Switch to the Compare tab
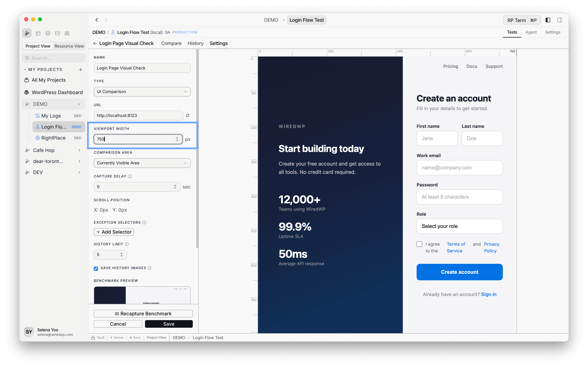This screenshot has width=588, height=367. [171, 43]
